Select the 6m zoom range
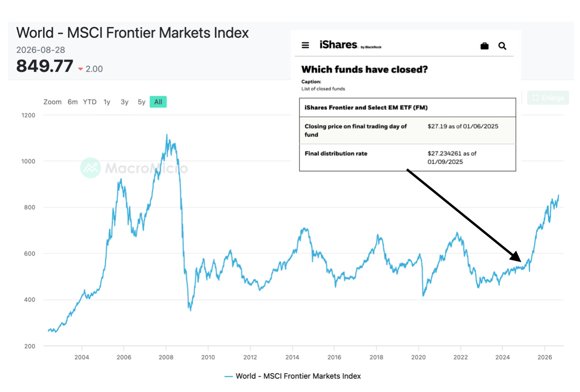This screenshot has width=580, height=392. 72,102
